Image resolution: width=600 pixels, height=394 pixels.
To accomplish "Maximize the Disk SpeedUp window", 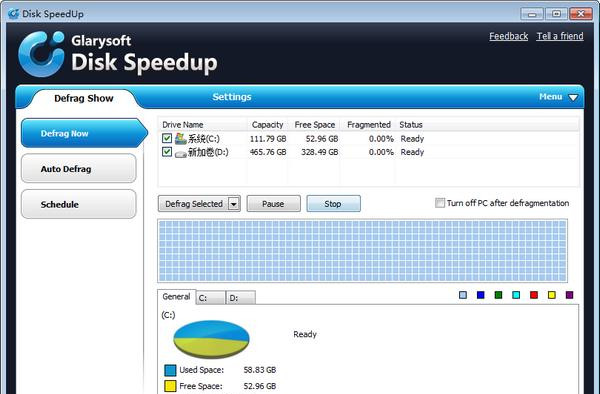I will click(556, 14).
